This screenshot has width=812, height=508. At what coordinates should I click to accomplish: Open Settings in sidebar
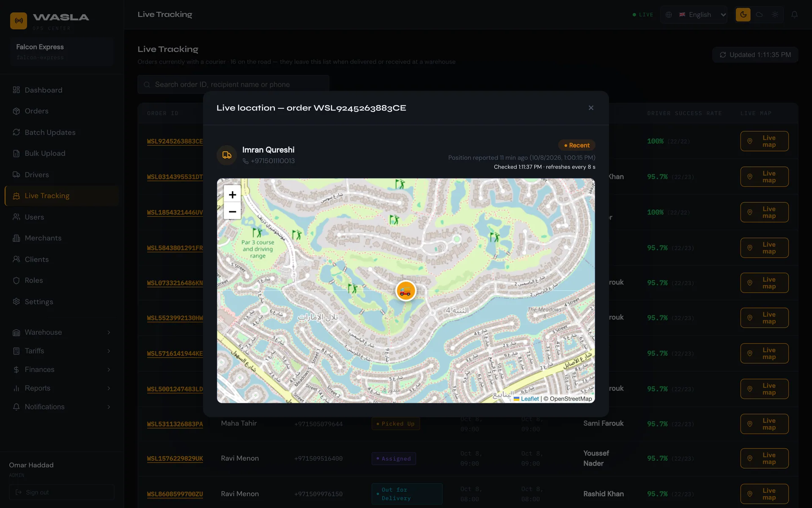(62, 302)
